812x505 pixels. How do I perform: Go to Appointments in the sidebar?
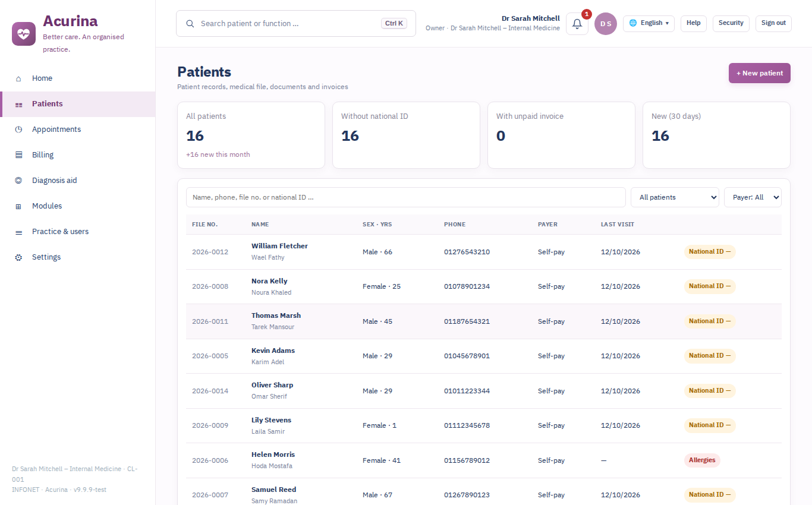78,130
